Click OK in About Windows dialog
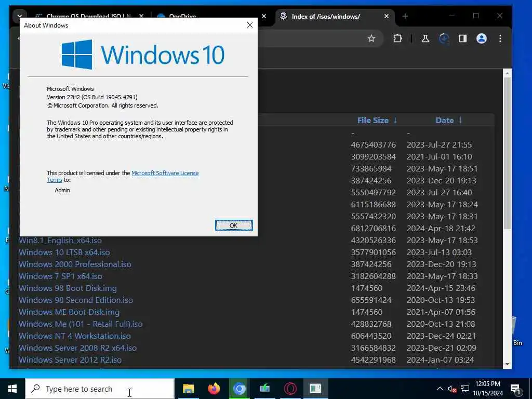Screen dimensions: 532x399 (234, 225)
